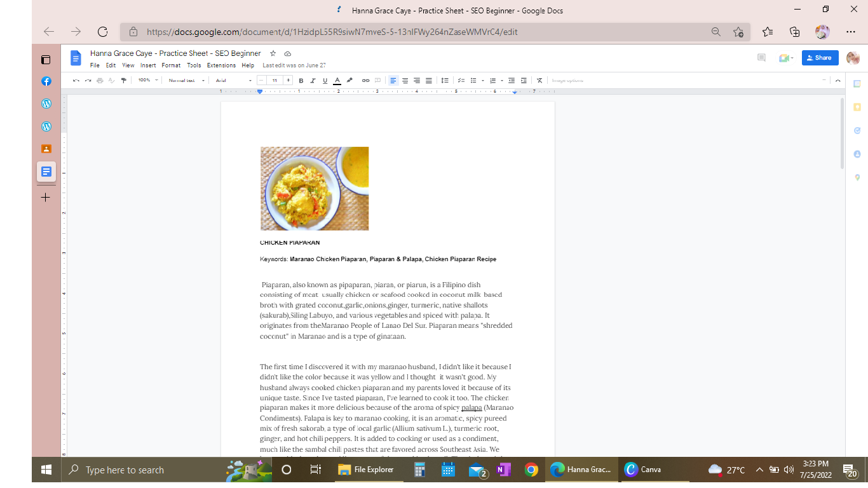The width and height of the screenshot is (868, 488).
Task: Open line and paragraph spacing
Action: click(445, 81)
